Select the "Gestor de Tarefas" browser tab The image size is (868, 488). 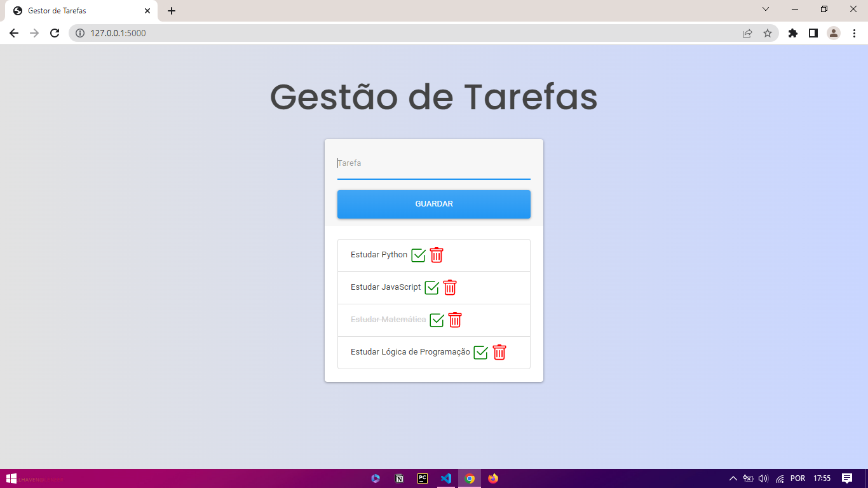click(x=76, y=10)
